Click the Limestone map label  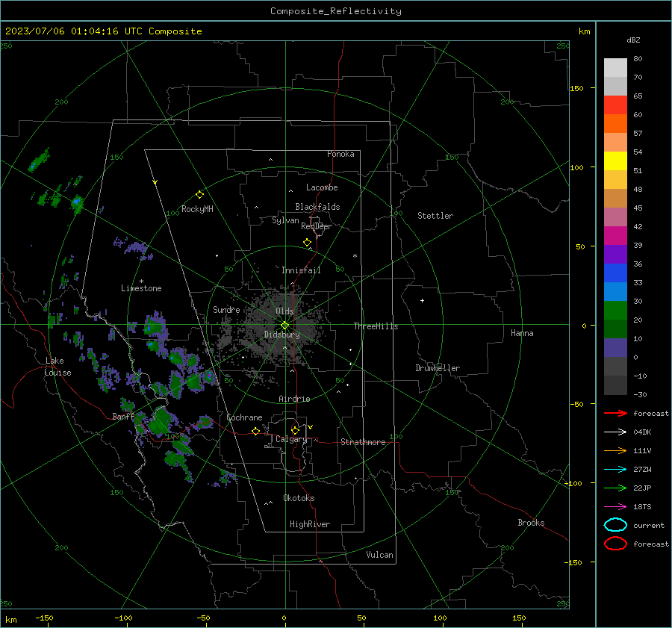click(141, 288)
